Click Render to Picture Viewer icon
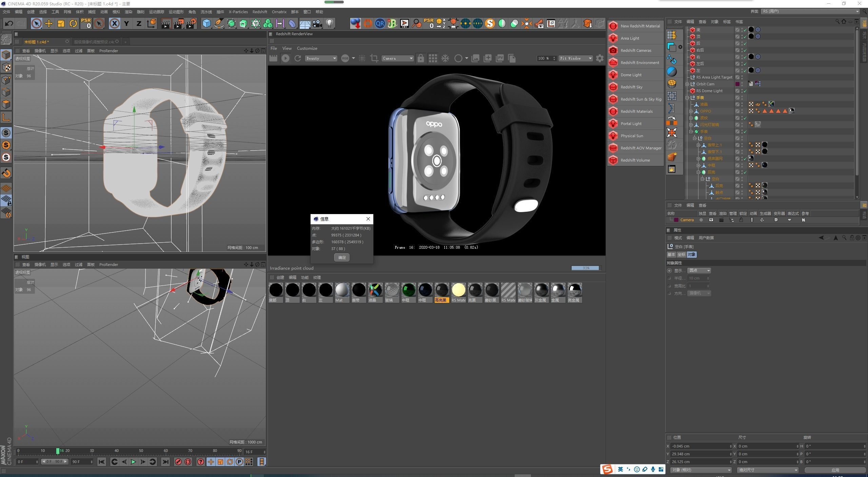This screenshot has width=868, height=477. [178, 23]
